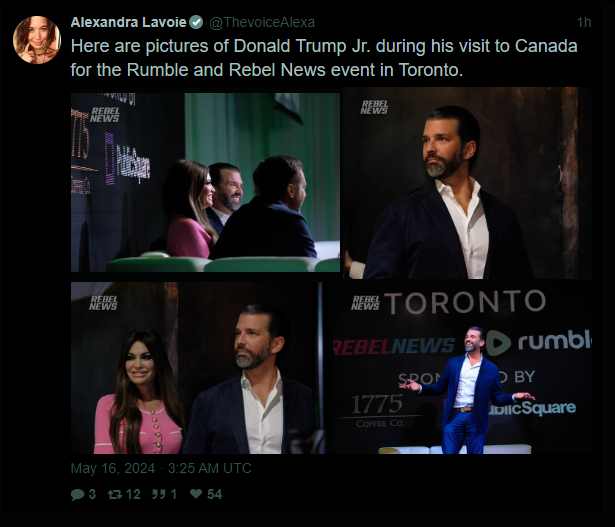Like the tweet with heart icon

[196, 493]
